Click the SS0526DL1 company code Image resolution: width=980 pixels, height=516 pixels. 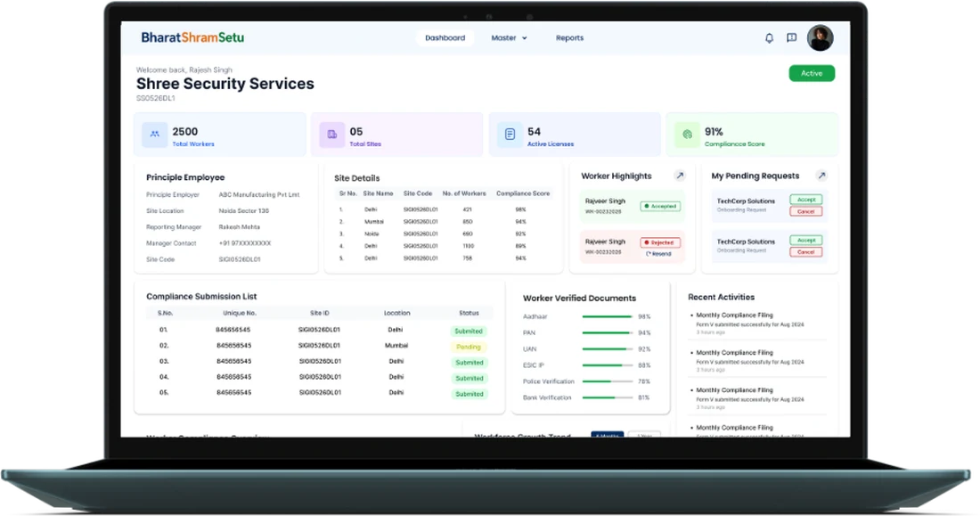[156, 98]
